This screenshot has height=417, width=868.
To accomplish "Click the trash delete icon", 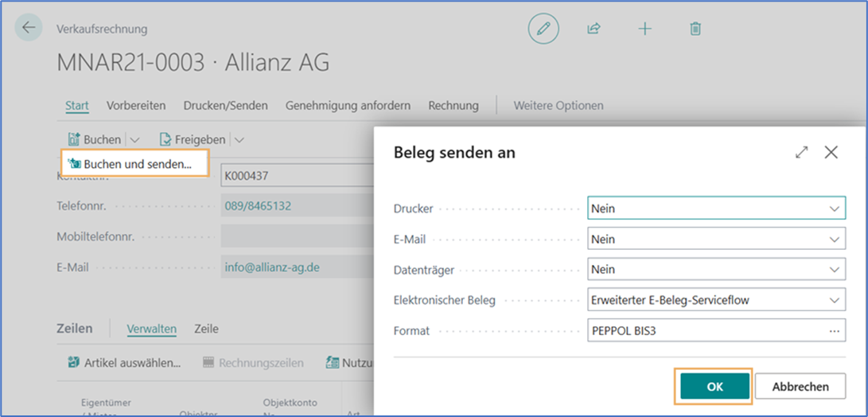I will (695, 29).
